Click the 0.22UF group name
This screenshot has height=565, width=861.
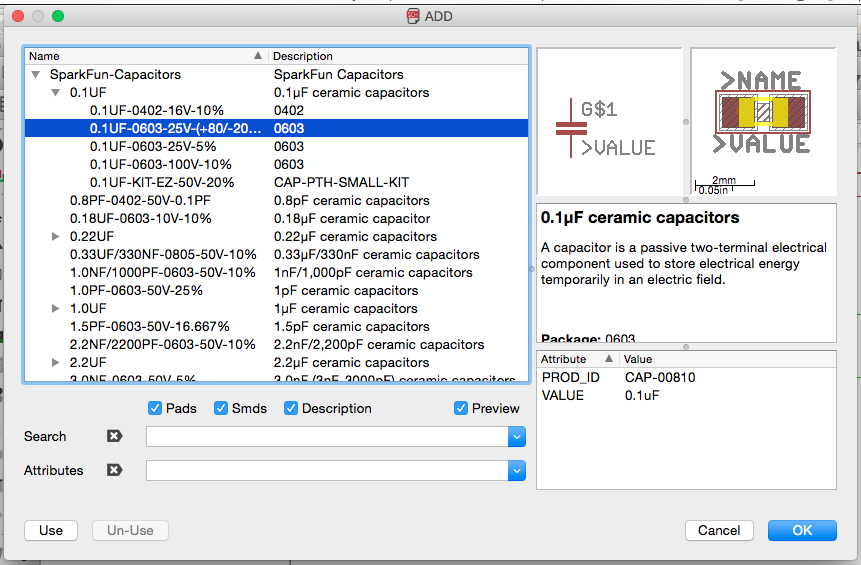point(92,236)
